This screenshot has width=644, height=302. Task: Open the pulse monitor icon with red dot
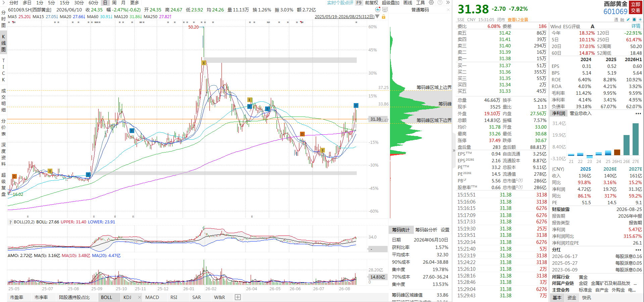pyautogui.click(x=378, y=10)
